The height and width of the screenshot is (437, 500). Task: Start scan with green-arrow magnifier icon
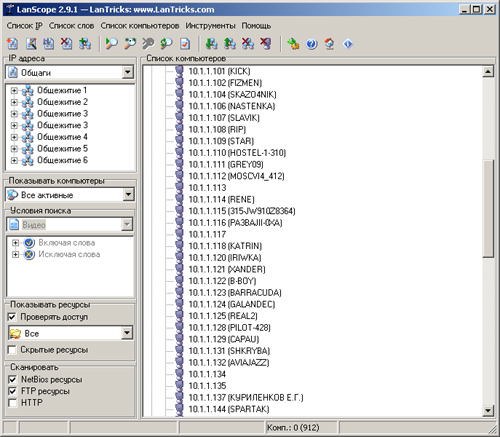[x=111, y=44]
